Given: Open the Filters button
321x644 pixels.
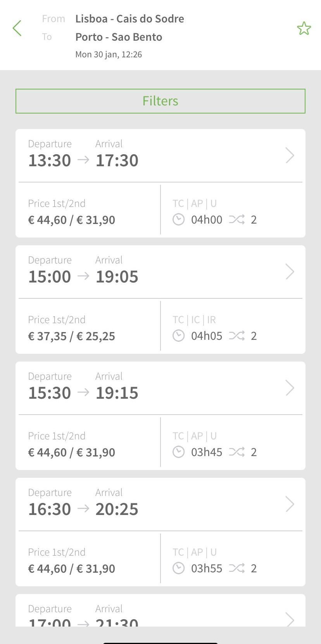Looking at the screenshot, I should (x=160, y=101).
